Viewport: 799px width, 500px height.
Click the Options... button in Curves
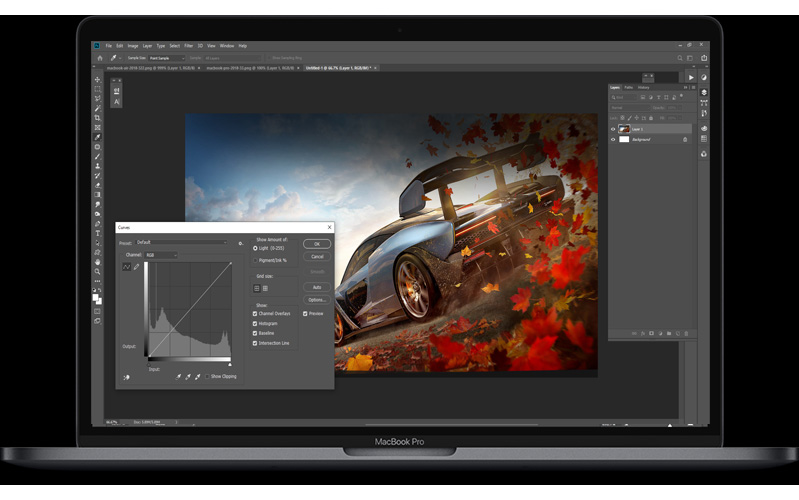[x=316, y=300]
